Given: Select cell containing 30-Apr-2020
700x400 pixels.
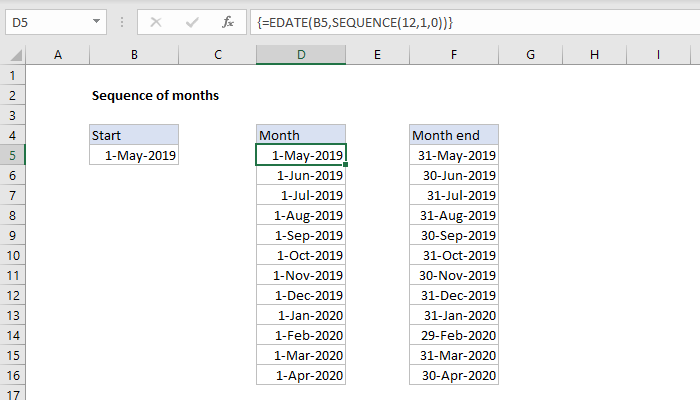Looking at the screenshot, I should pos(453,376).
